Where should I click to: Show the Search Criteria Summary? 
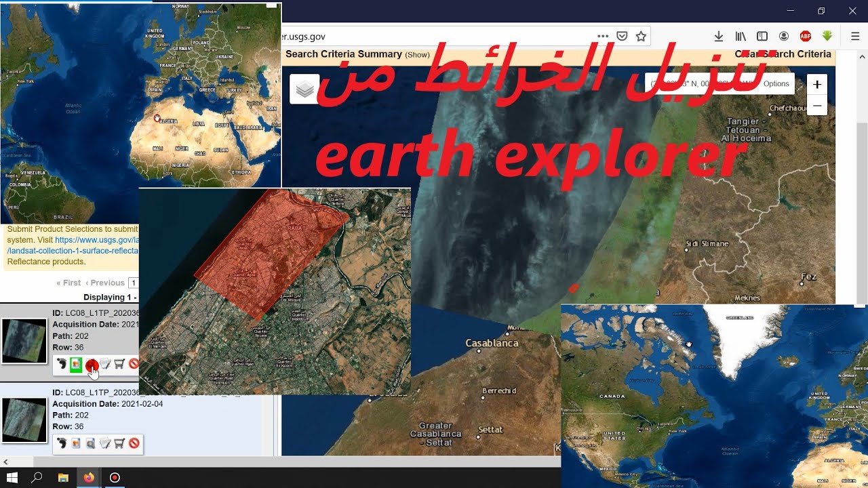[x=417, y=55]
